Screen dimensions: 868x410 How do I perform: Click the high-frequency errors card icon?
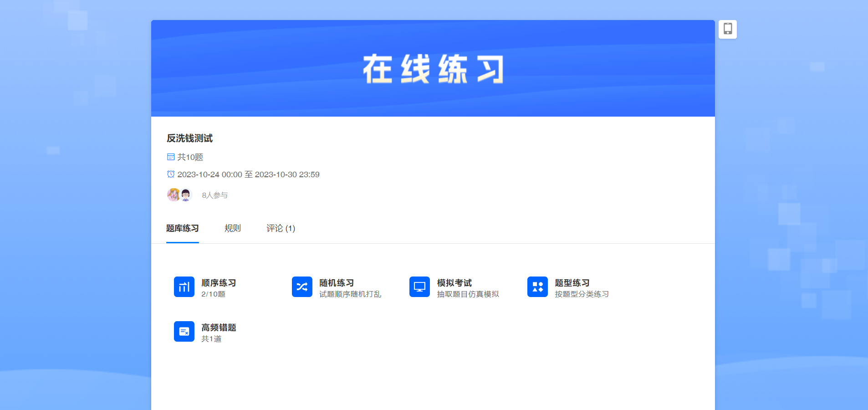click(184, 332)
